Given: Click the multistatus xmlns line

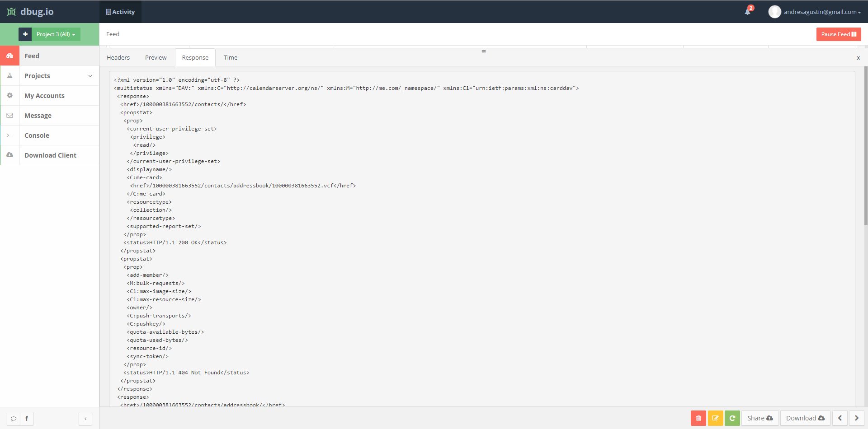Looking at the screenshot, I should pyautogui.click(x=346, y=88).
